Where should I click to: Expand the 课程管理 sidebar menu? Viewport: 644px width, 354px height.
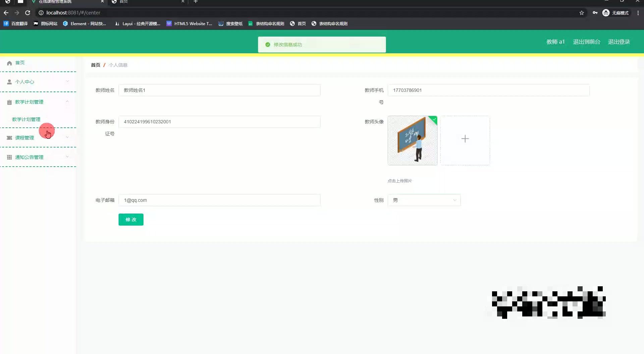point(67,137)
